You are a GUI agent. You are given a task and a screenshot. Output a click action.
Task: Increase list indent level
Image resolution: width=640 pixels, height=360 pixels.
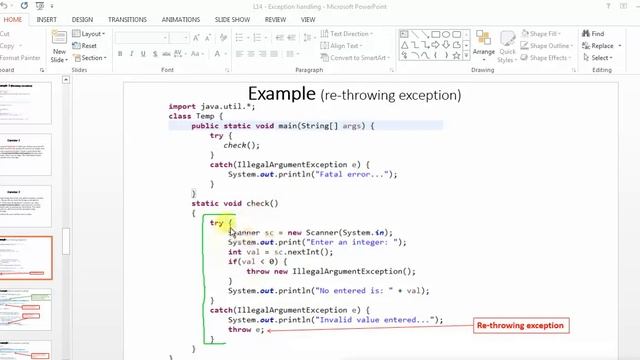pos(291,38)
